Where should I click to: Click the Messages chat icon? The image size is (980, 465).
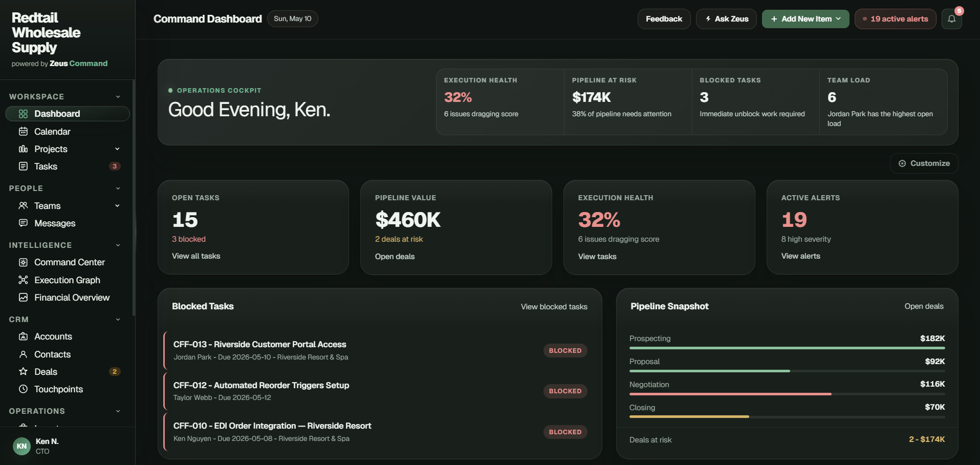pyautogui.click(x=23, y=223)
